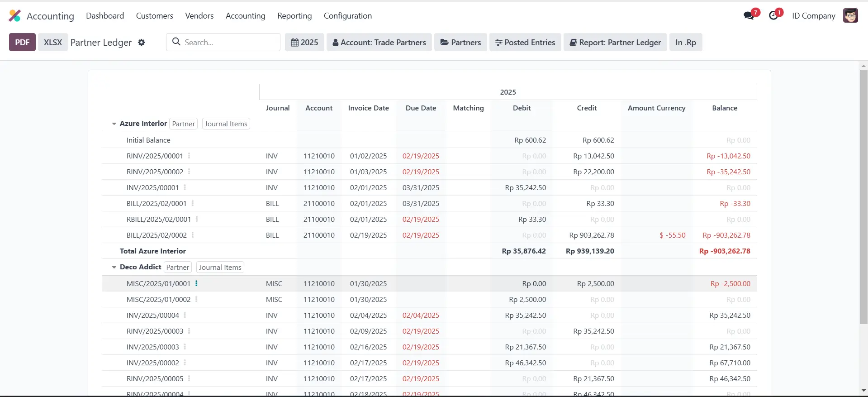Export the report as XLSX
This screenshot has height=397, width=868.
point(53,42)
